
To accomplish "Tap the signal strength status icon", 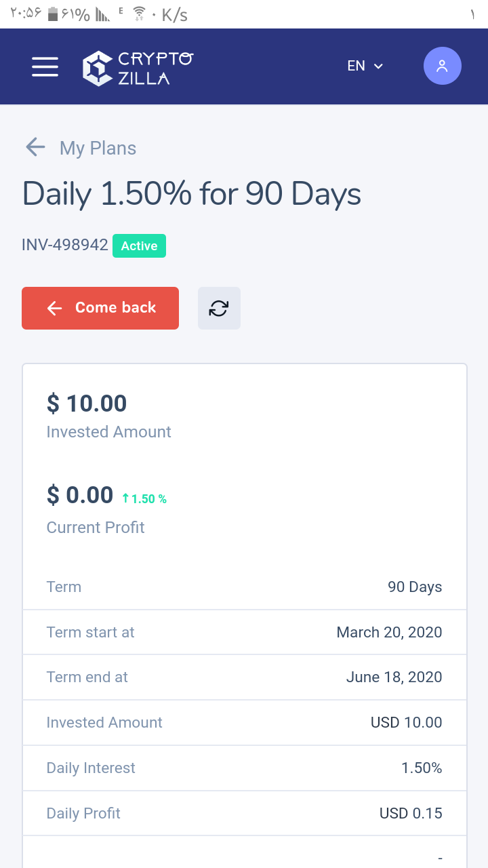I will point(102,15).
